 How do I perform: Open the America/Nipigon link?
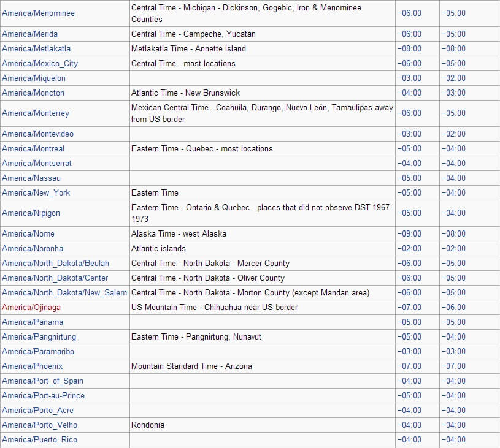tap(31, 213)
